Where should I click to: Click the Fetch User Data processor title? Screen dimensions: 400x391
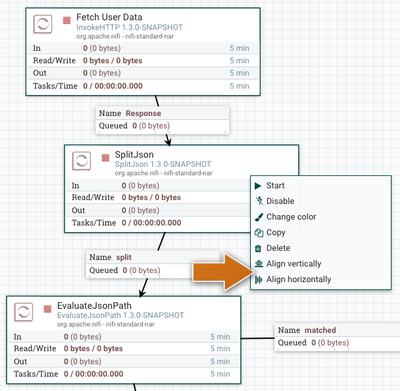pos(109,17)
